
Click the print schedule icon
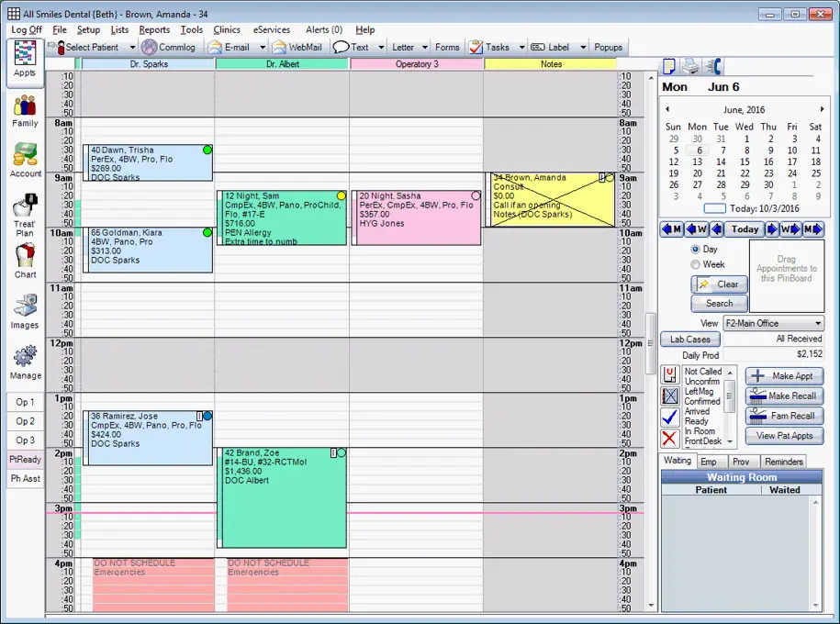coord(689,65)
